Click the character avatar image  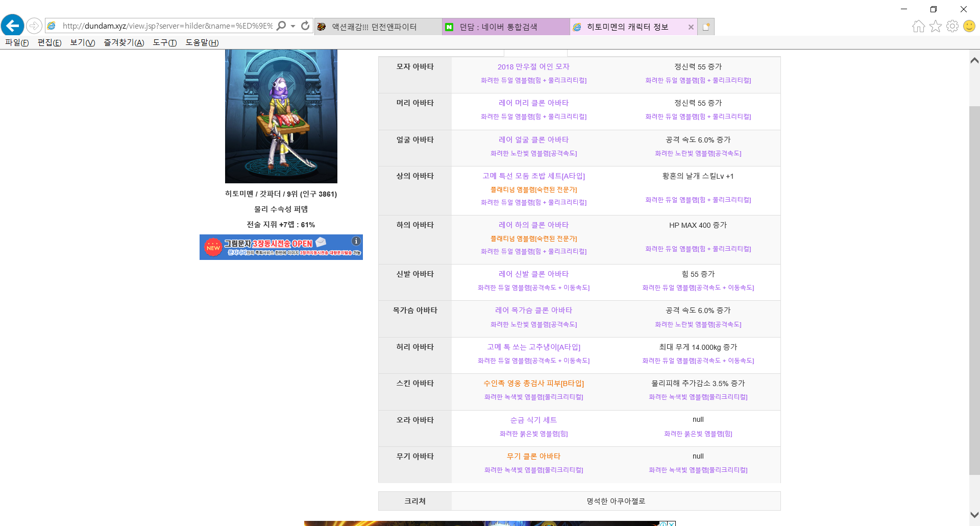tap(281, 116)
